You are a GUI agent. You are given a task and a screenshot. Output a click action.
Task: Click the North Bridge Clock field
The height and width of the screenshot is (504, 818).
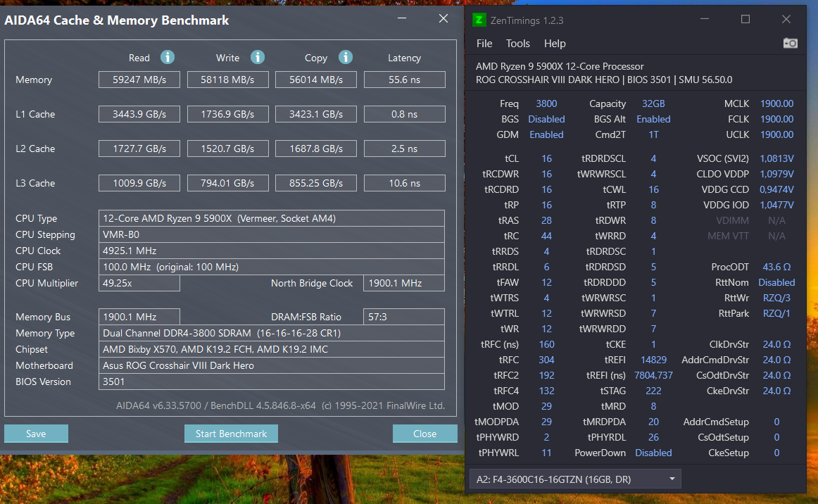tap(404, 283)
